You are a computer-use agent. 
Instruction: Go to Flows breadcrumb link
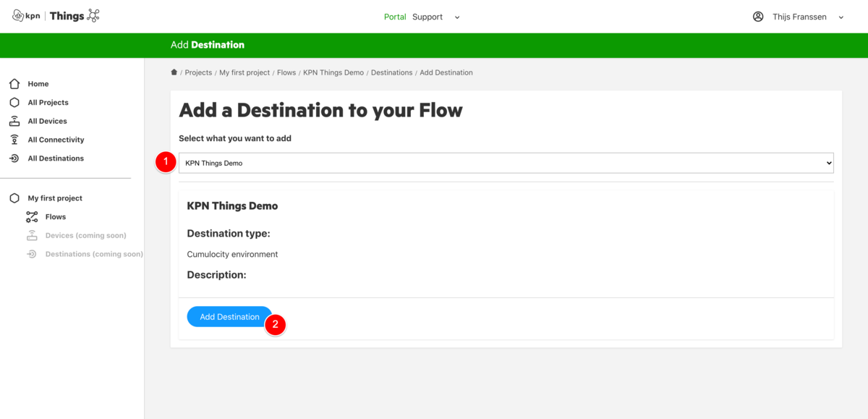coord(286,72)
